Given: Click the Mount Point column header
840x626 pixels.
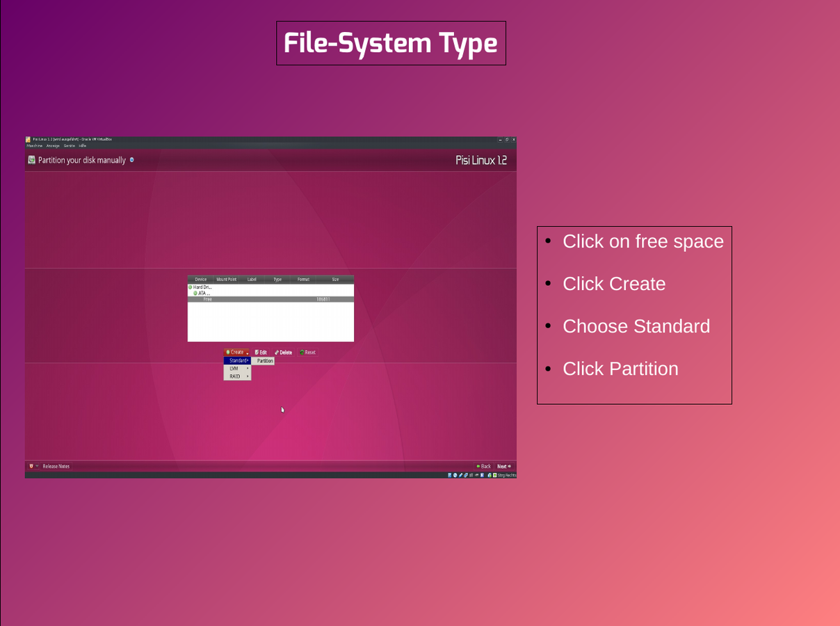Looking at the screenshot, I should pos(226,280).
